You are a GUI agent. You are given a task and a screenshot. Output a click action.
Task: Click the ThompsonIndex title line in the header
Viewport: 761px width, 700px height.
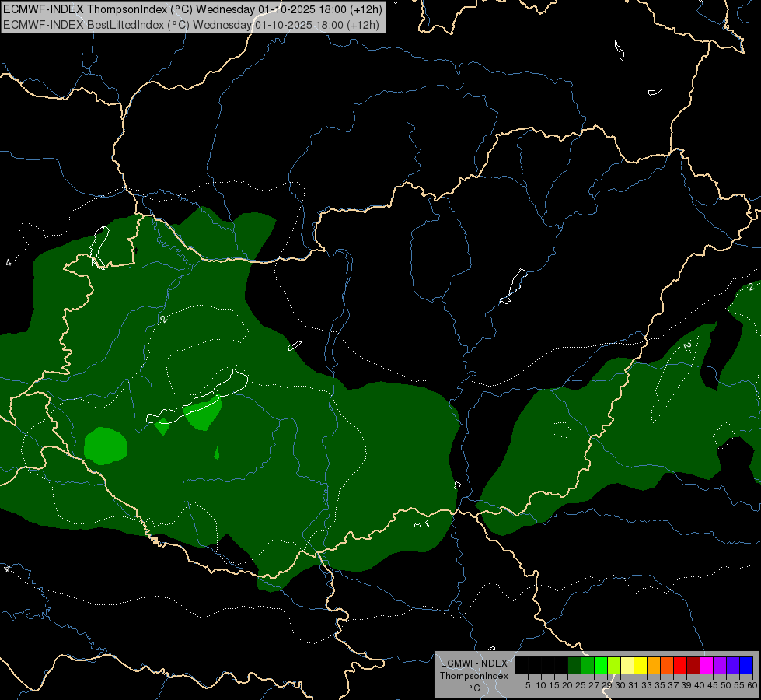[x=192, y=9]
